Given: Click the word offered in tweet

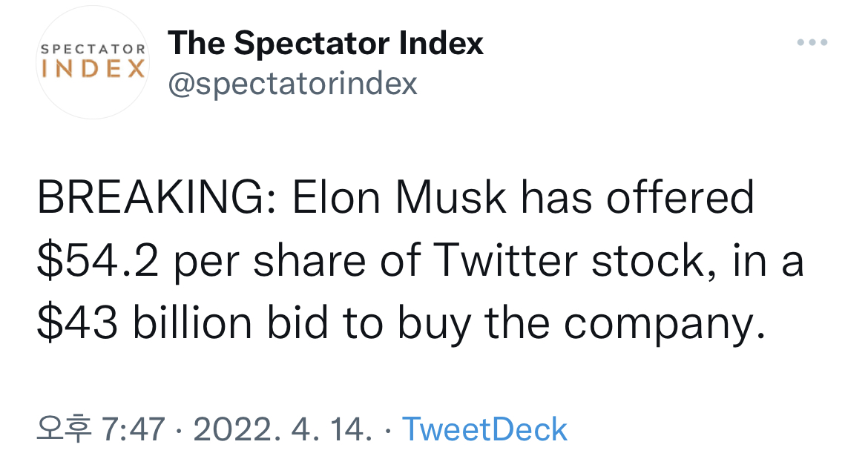Looking at the screenshot, I should click(x=680, y=198).
